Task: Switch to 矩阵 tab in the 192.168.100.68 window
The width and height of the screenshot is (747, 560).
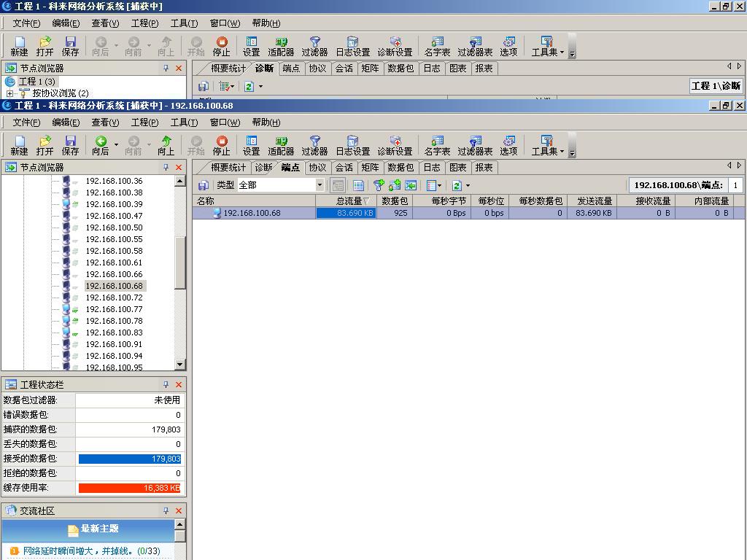Action: coord(370,168)
